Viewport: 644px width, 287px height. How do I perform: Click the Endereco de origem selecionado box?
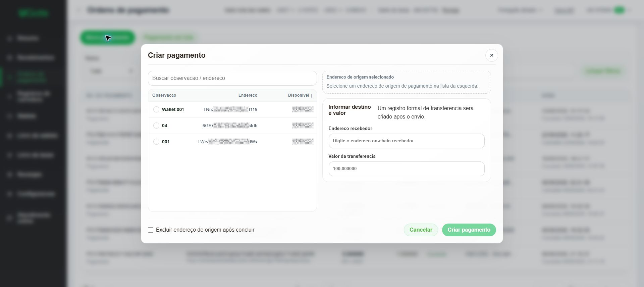[x=406, y=82]
